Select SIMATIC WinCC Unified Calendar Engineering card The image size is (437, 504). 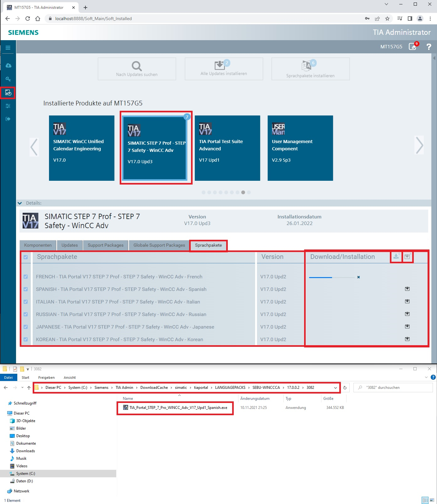(82, 148)
